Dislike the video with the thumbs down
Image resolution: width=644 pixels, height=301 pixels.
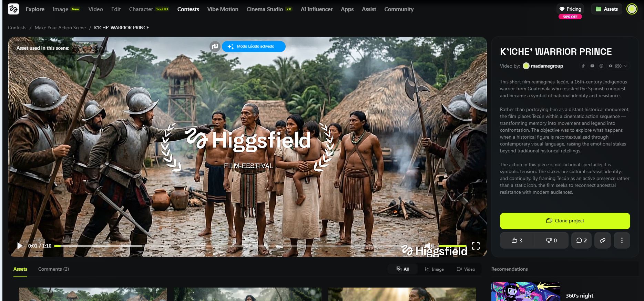click(551, 240)
